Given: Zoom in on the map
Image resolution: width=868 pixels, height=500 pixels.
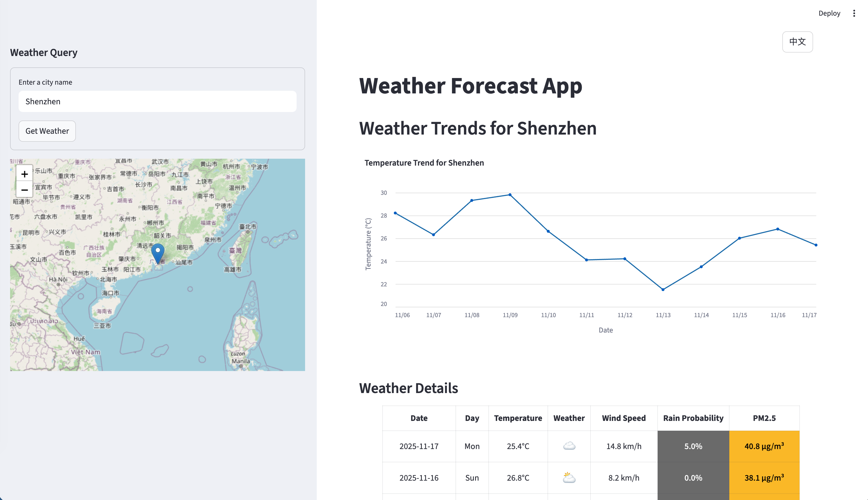Looking at the screenshot, I should 24,174.
